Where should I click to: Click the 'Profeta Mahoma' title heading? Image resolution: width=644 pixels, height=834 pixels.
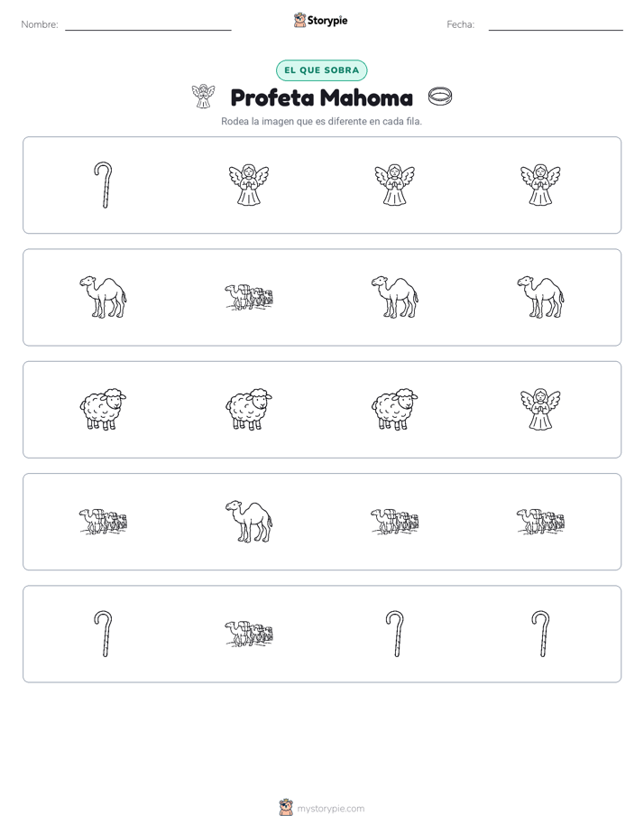(321, 97)
